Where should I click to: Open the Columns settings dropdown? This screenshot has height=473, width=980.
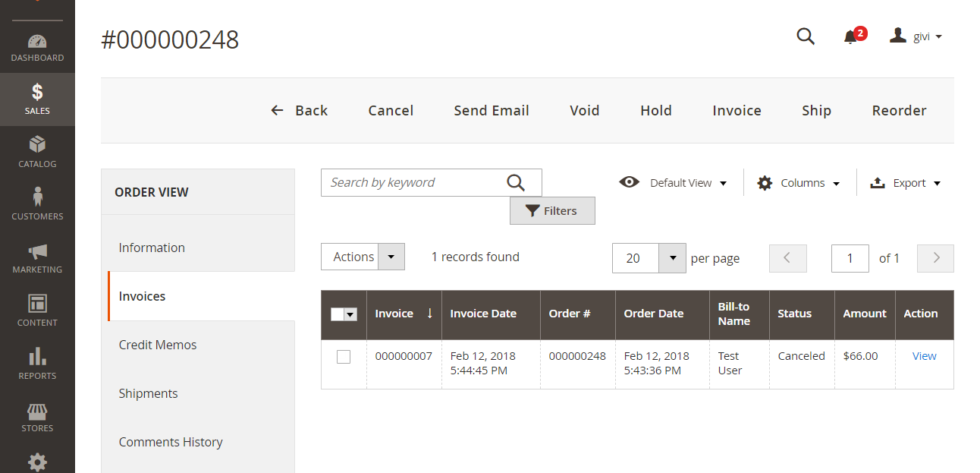tap(799, 183)
